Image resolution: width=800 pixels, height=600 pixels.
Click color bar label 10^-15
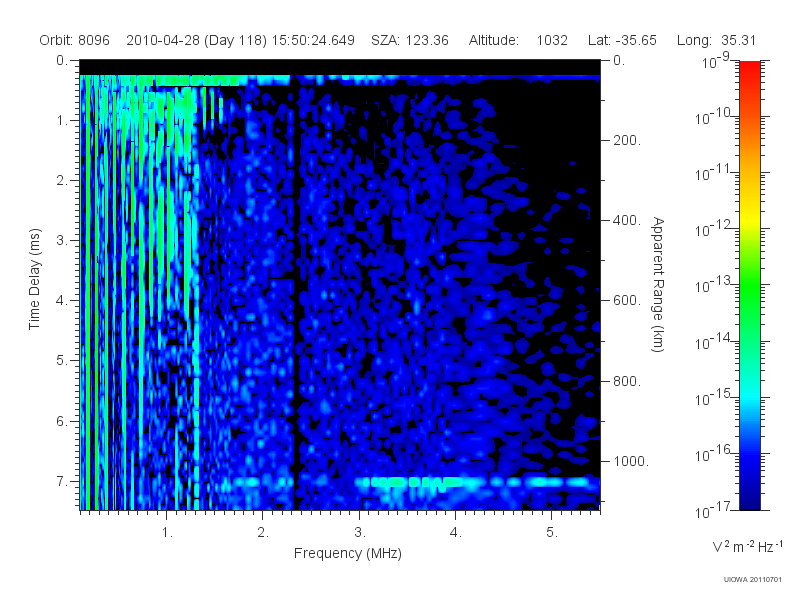pyautogui.click(x=713, y=398)
